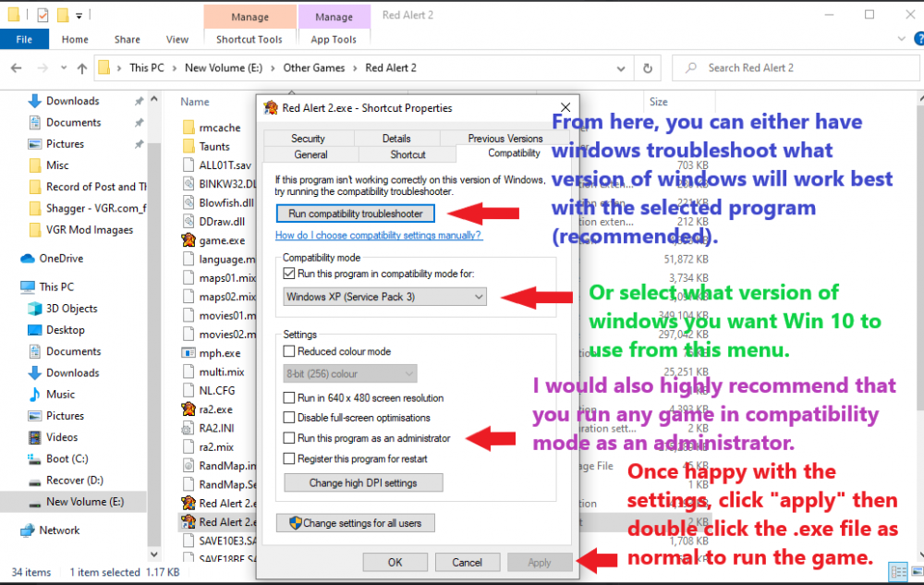Screen dimensions: 924x585
Task: Enable Run this program as an administrator
Action: pos(288,438)
